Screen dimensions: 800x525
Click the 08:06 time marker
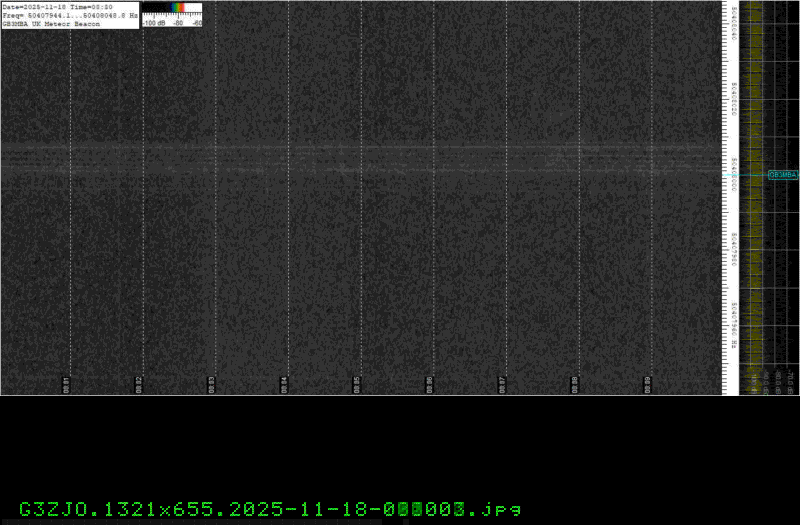pos(429,383)
